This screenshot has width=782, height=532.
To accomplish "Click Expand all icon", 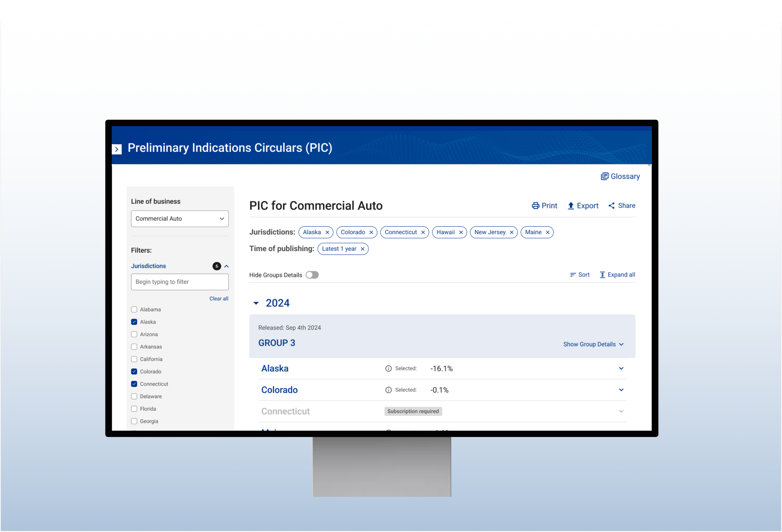I will [x=602, y=275].
